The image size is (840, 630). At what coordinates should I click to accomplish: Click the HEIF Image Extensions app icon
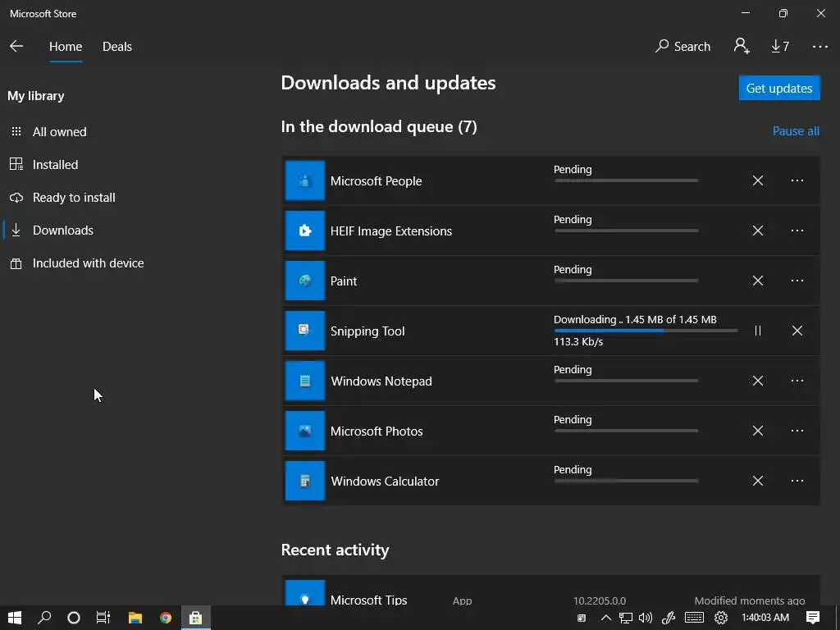tap(305, 231)
